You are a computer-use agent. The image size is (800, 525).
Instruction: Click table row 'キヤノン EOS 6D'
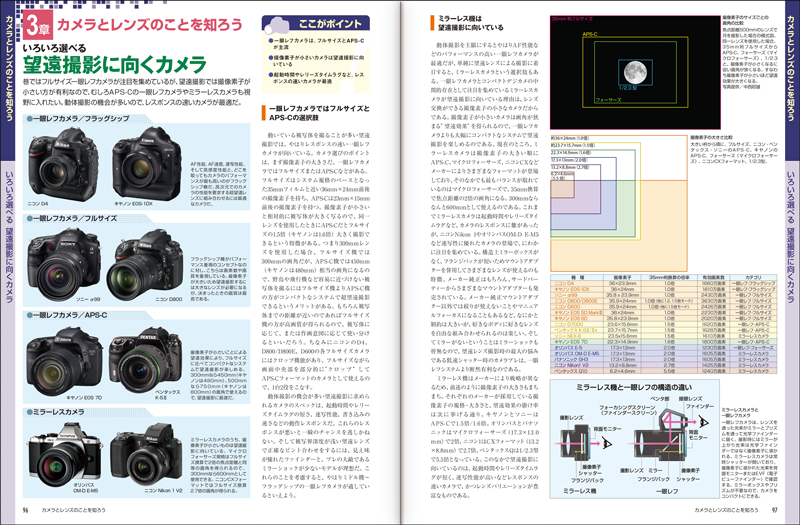click(664, 318)
